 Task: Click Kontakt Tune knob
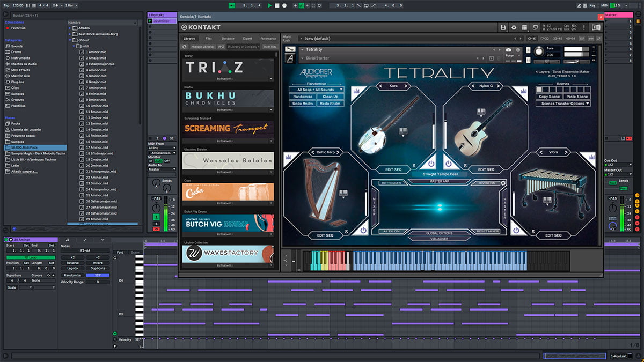(539, 50)
